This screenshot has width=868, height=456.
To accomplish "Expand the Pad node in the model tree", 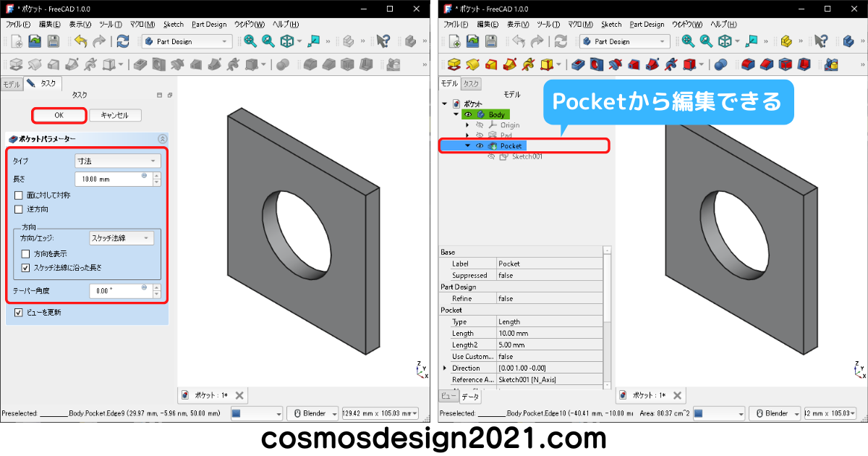I will (467, 135).
